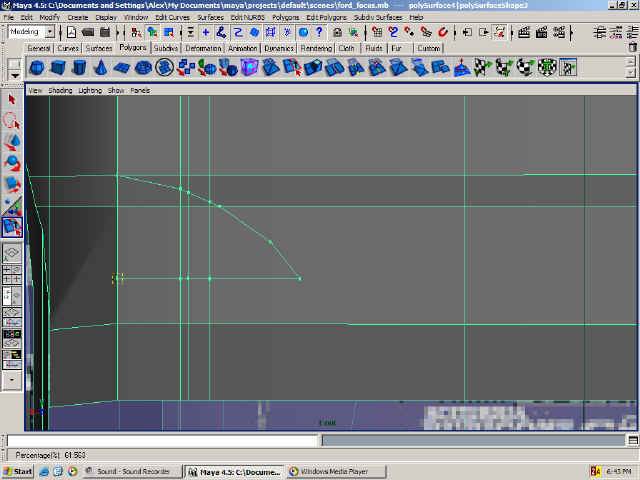The width and height of the screenshot is (640, 480).
Task: Activate the Lasso selection tool
Action: pyautogui.click(x=12, y=121)
